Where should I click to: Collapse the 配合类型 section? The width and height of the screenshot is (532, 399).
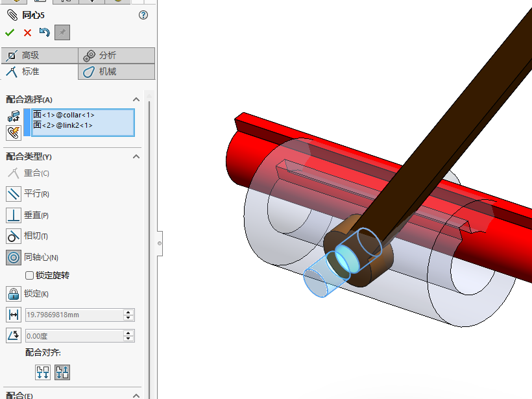pos(136,156)
